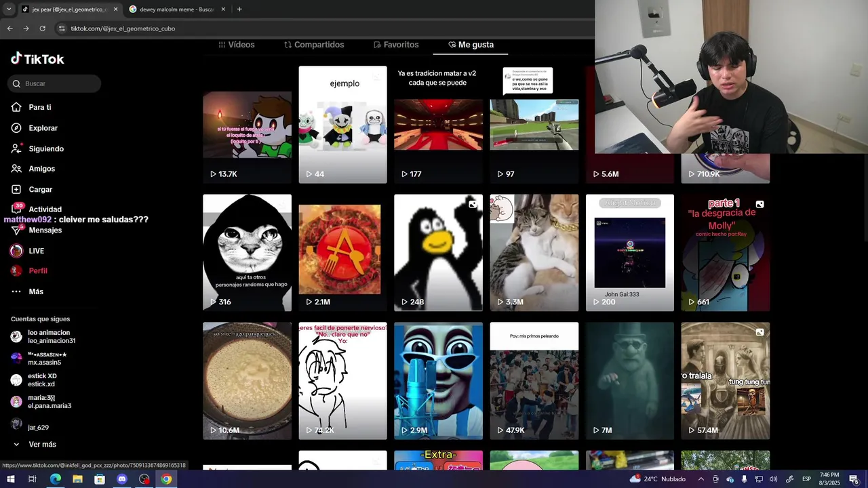Open the Siguiendo feed
This screenshot has height=488, width=868.
point(37,148)
